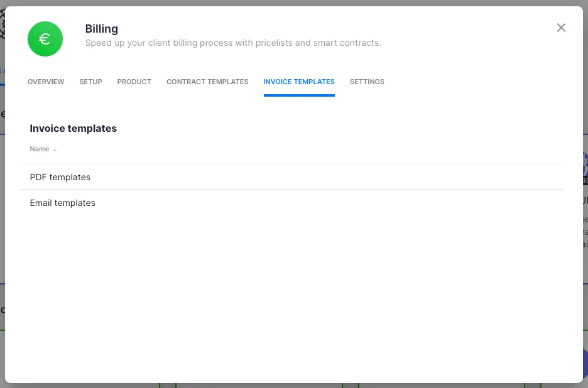Click the sort arrow beside Name
Viewport: 588px width, 388px height.
[x=55, y=150]
